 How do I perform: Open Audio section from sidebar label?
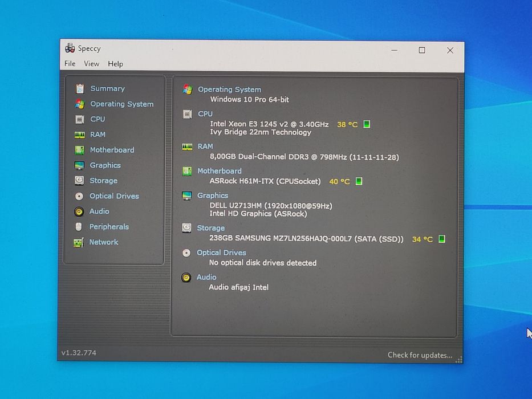[99, 211]
